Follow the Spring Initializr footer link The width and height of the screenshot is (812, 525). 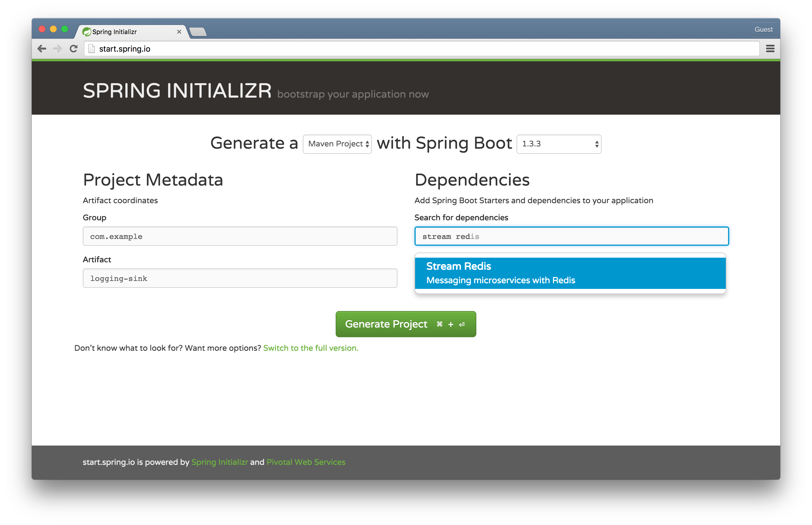220,462
